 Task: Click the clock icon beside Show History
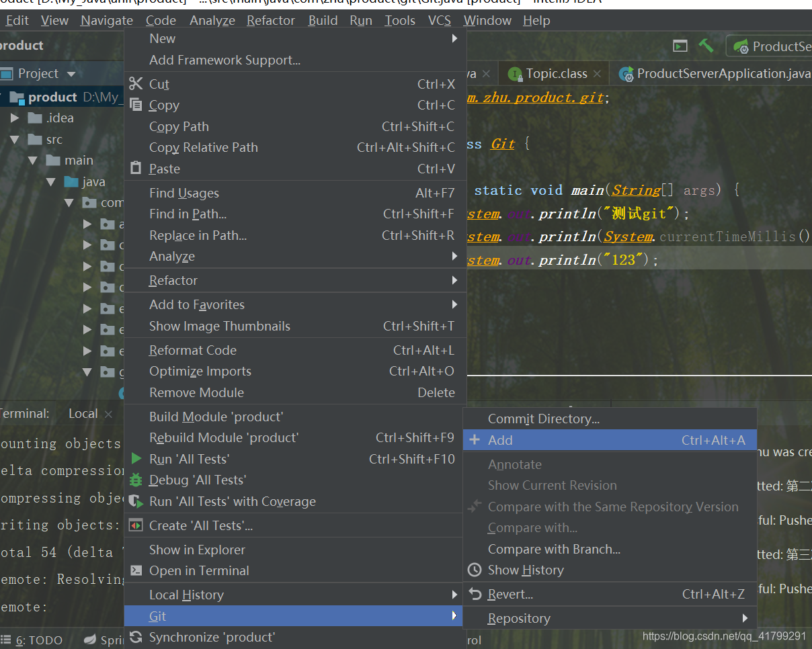(475, 570)
